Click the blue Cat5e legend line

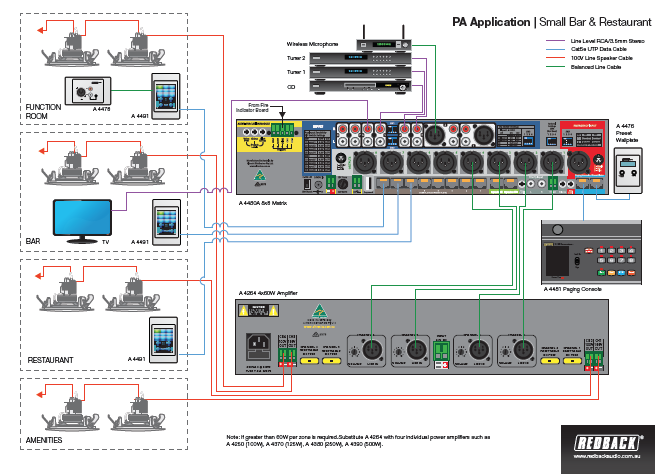(x=555, y=49)
